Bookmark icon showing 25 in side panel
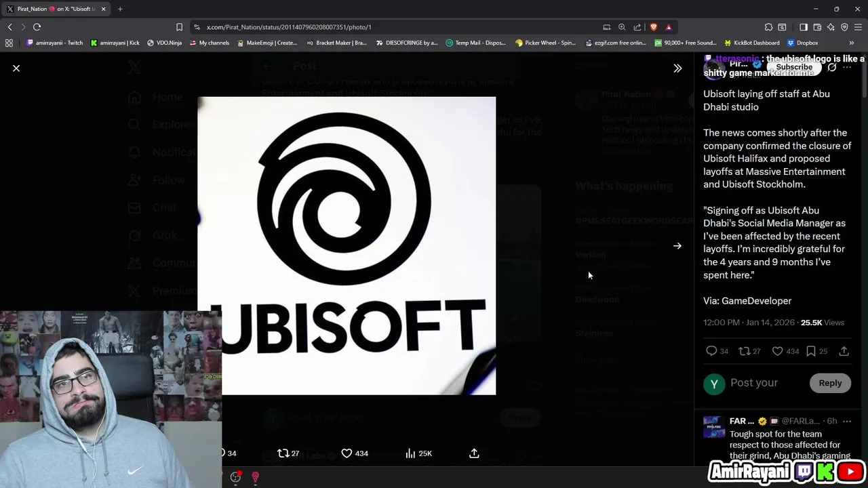This screenshot has width=868, height=488. click(x=816, y=351)
